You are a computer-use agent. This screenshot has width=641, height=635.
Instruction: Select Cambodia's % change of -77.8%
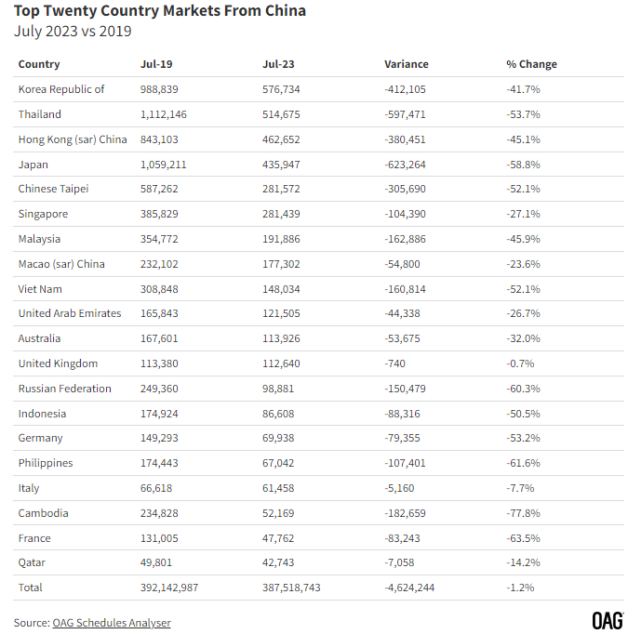(524, 513)
